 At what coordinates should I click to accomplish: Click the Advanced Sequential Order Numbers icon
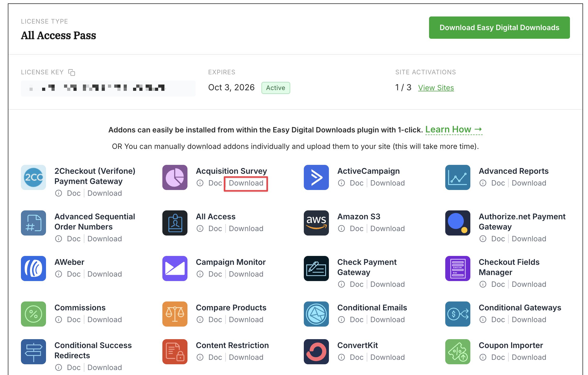pyautogui.click(x=33, y=223)
